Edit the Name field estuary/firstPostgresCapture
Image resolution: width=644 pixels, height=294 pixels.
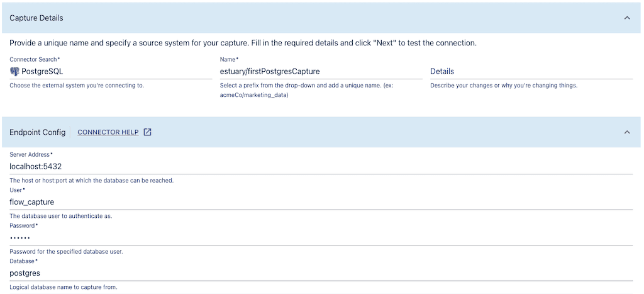321,71
